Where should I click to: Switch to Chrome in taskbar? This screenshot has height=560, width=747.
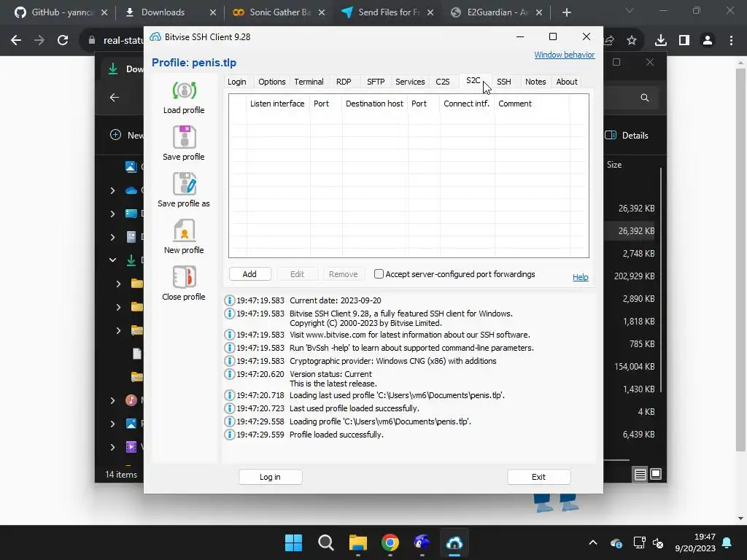coord(390,542)
